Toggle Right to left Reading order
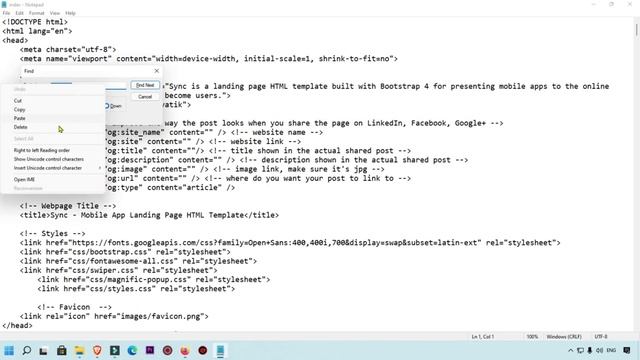Viewport: 640px width, 360px height. pos(53,150)
